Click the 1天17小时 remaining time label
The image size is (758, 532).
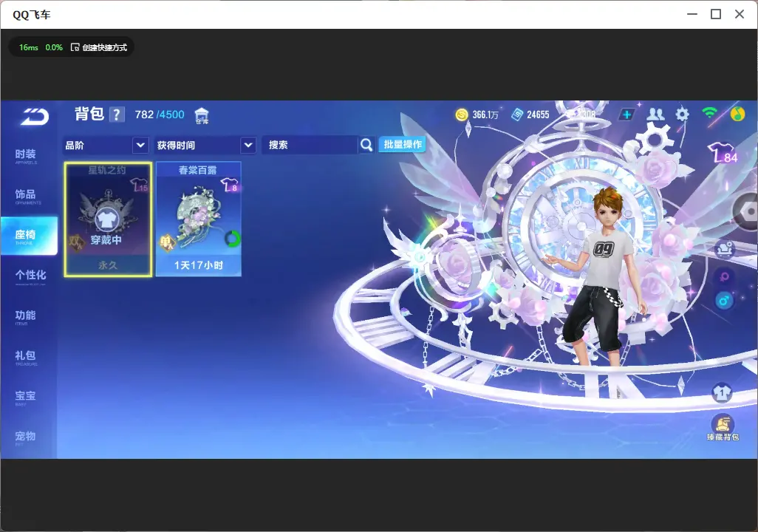(x=199, y=265)
